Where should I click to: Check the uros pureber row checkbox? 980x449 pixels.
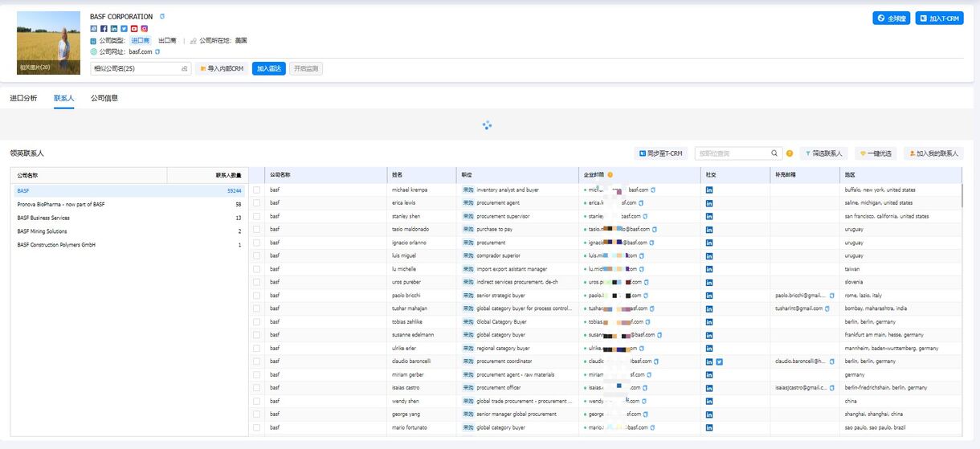pyautogui.click(x=257, y=282)
